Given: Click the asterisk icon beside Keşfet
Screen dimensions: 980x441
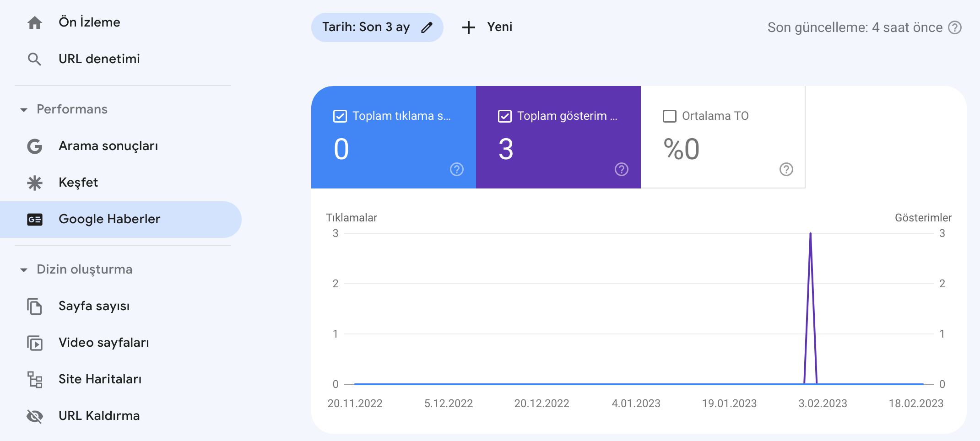Looking at the screenshot, I should [x=35, y=183].
